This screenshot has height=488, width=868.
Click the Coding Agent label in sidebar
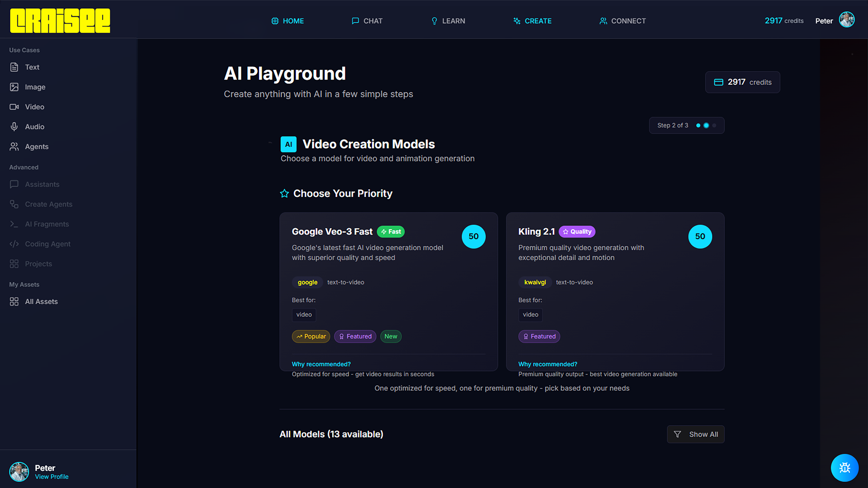47,244
